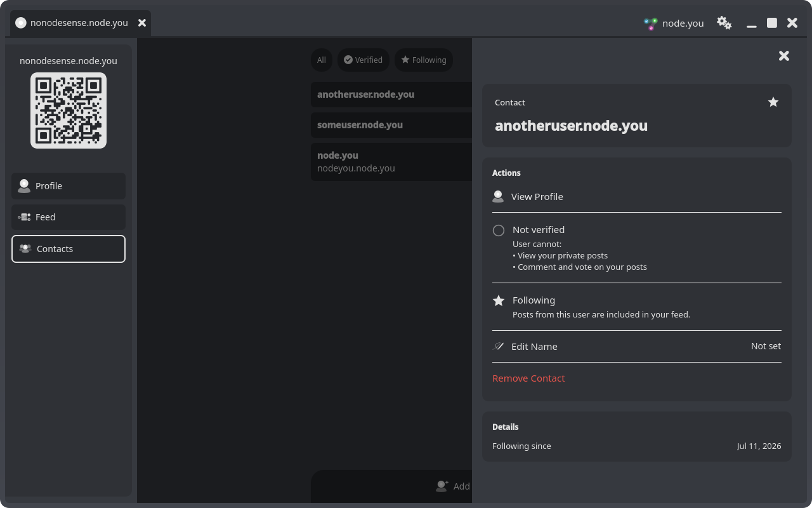Close the nonodesense.node.you tab

pyautogui.click(x=142, y=23)
